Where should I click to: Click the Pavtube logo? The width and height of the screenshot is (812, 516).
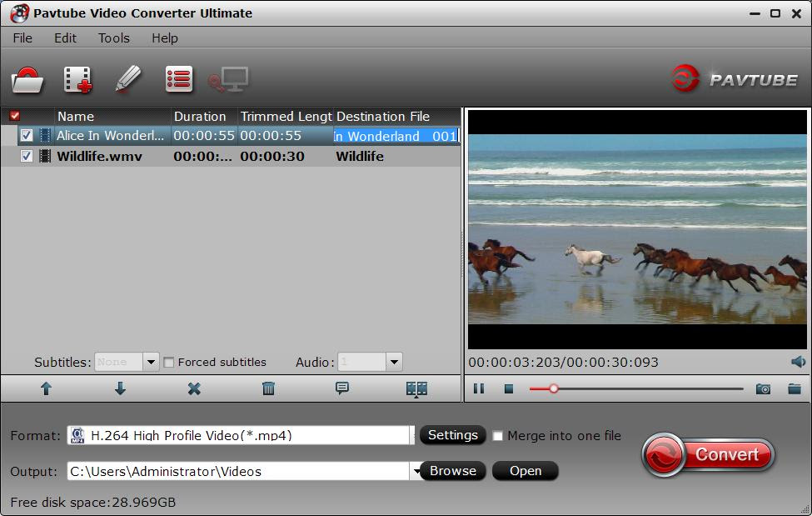click(735, 79)
